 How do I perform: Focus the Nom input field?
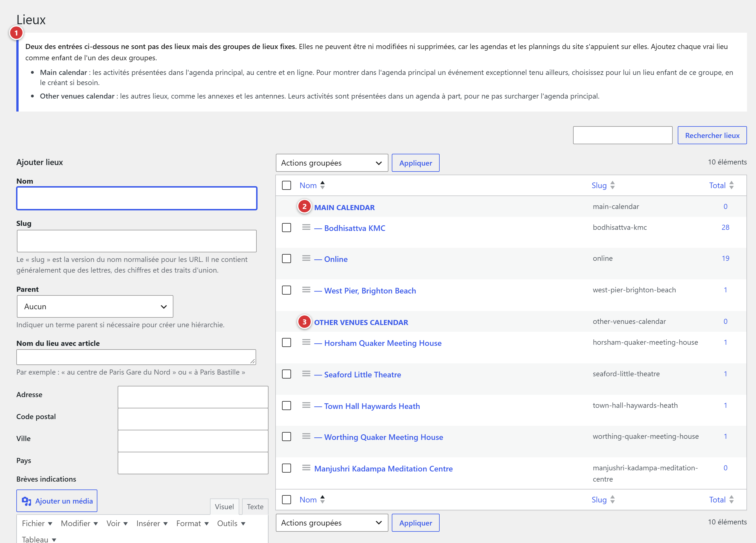coord(137,199)
